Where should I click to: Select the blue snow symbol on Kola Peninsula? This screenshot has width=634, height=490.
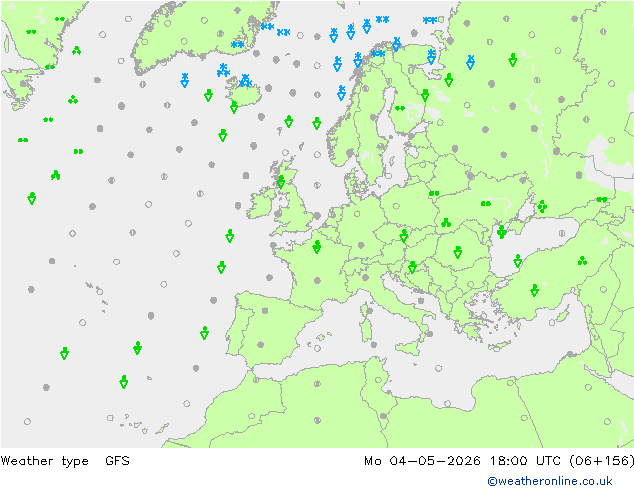[x=431, y=57]
